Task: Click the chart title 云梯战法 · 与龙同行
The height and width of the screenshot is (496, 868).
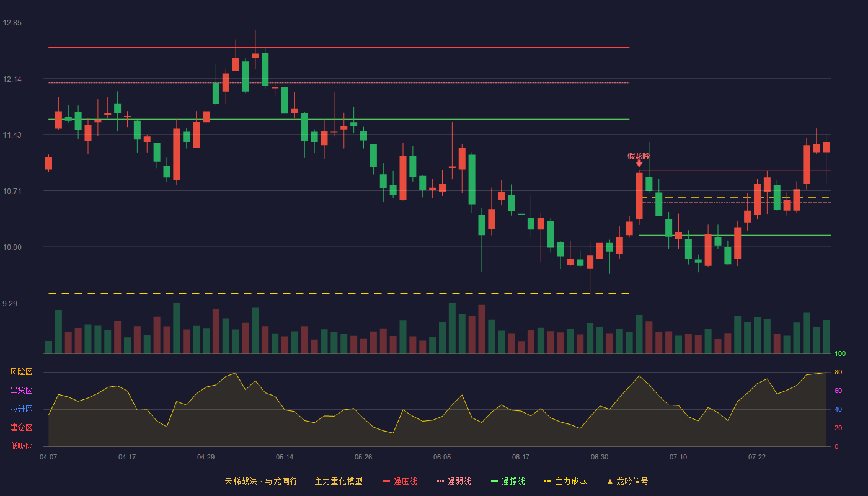Action: [x=261, y=481]
